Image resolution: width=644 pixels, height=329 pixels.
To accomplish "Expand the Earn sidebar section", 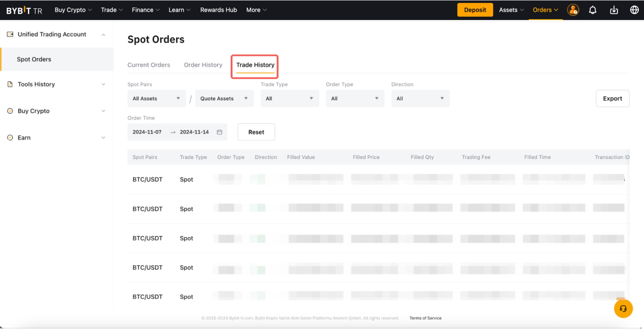I will click(x=103, y=138).
